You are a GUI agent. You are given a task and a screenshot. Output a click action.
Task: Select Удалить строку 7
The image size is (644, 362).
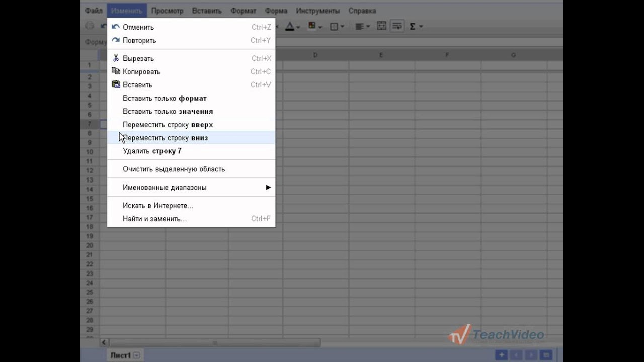191,151
